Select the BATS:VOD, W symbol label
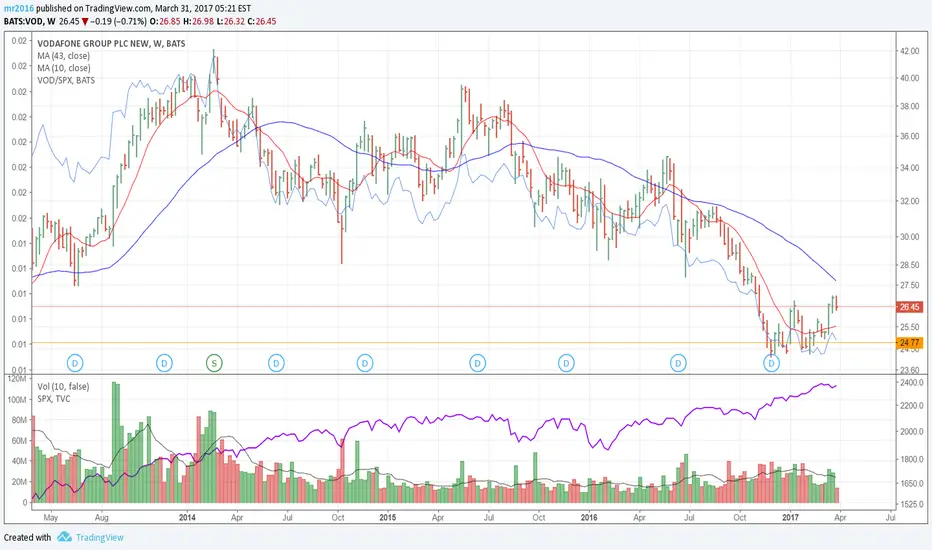This screenshot has height=550, width=932. [30, 21]
